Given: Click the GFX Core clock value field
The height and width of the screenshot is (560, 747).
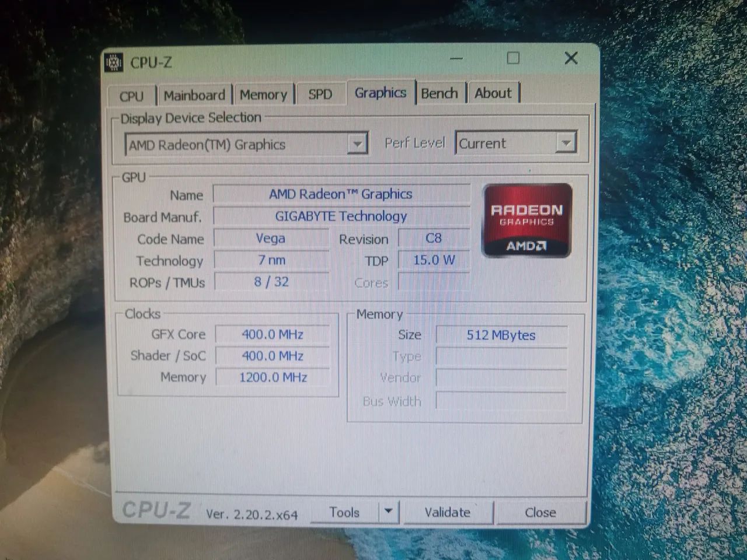Looking at the screenshot, I should click(x=273, y=334).
